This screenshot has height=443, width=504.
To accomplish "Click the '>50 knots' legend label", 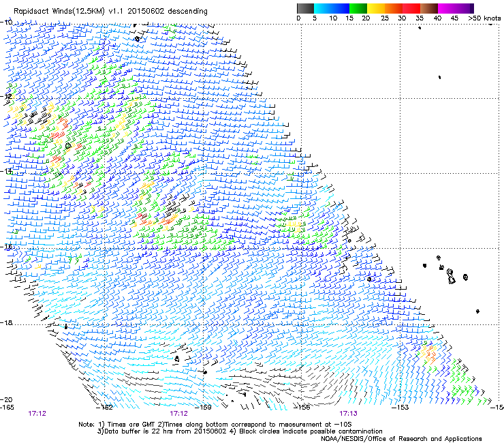I will (484, 18).
